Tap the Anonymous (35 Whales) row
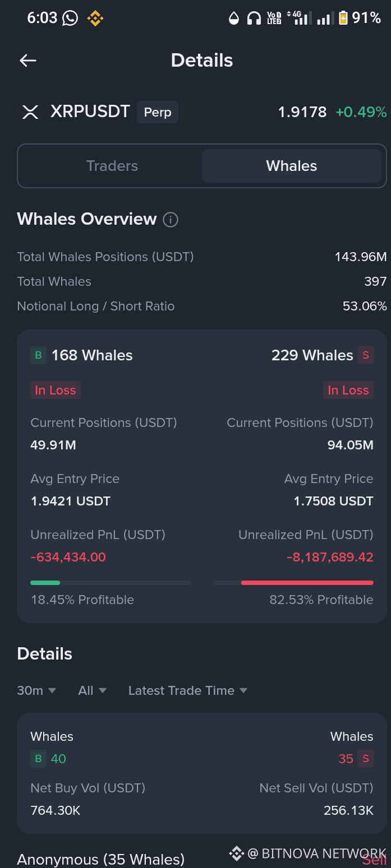The width and height of the screenshot is (391, 868). (x=101, y=860)
